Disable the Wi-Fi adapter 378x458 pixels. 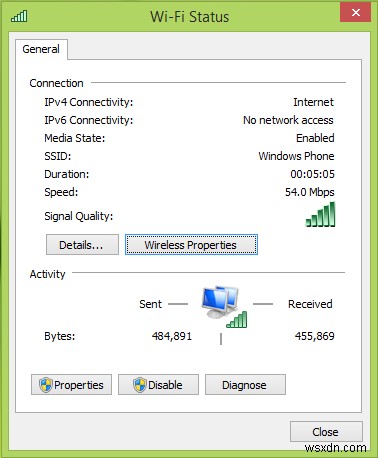coord(158,385)
